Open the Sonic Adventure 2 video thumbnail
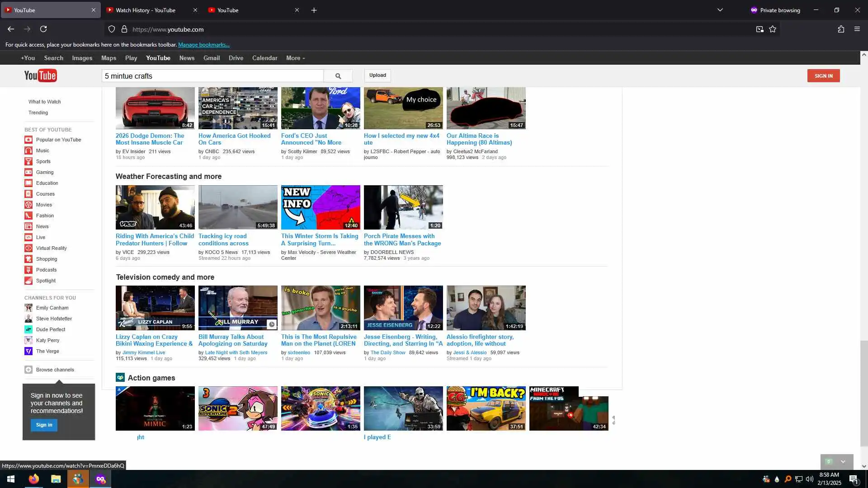 pos(238,408)
